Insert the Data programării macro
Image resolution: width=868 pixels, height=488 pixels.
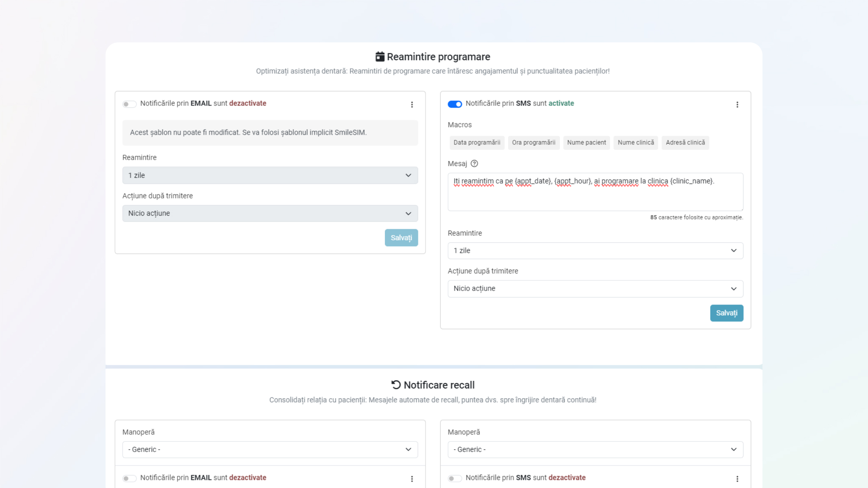click(476, 142)
